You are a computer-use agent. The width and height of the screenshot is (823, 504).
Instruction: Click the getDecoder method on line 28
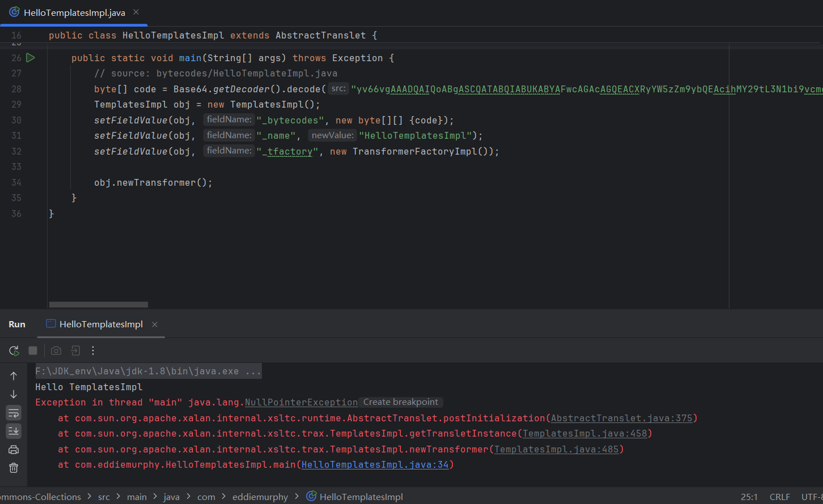tap(241, 89)
